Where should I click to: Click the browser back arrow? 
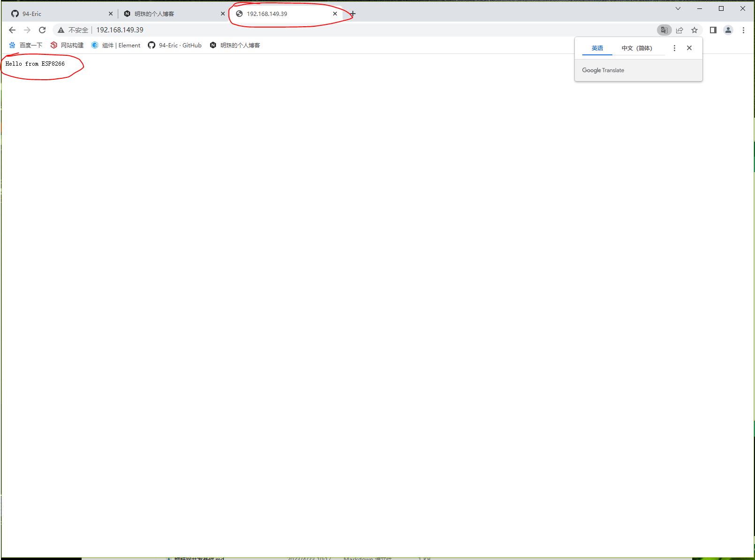(12, 30)
